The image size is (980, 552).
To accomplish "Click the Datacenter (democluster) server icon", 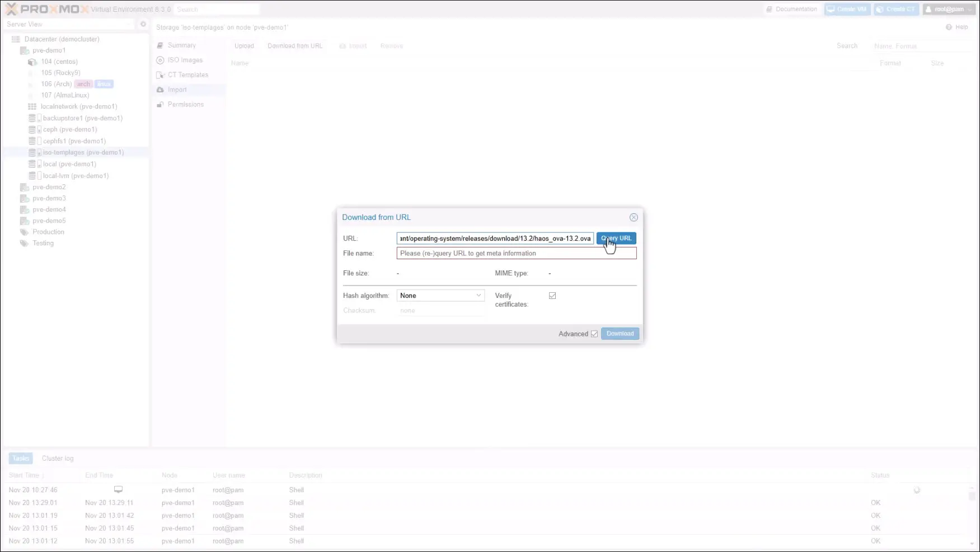I will (16, 39).
